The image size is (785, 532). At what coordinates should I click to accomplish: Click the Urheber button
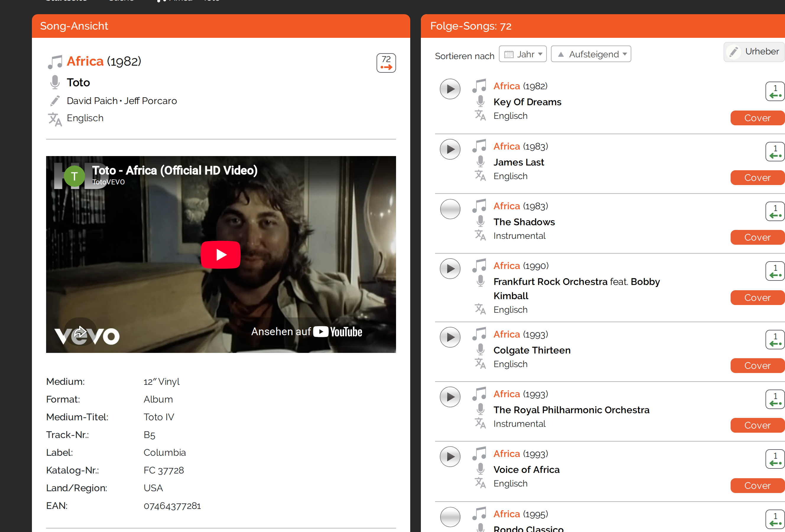(754, 52)
